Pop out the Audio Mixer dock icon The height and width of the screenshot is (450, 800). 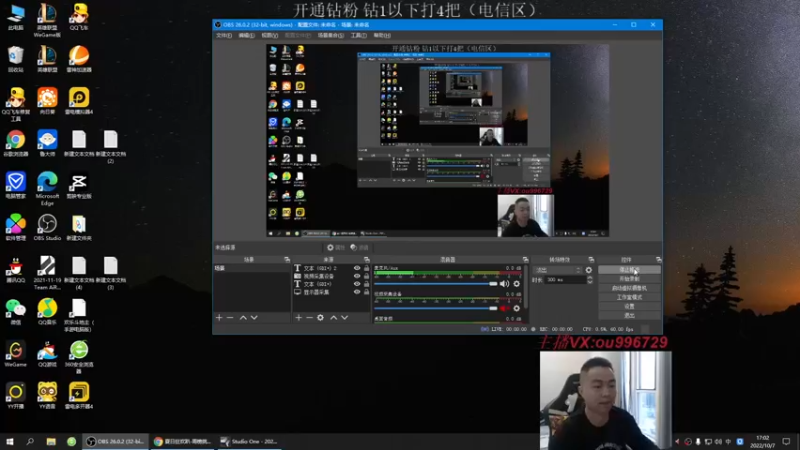coord(525,260)
